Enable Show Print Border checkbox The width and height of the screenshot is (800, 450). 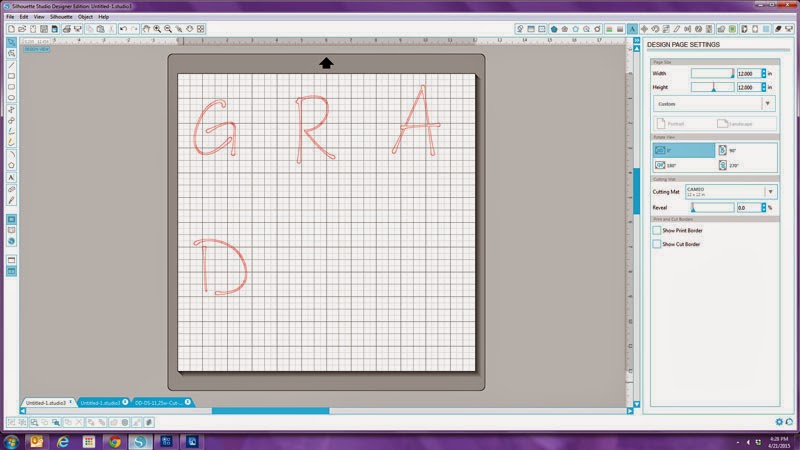[x=657, y=231]
